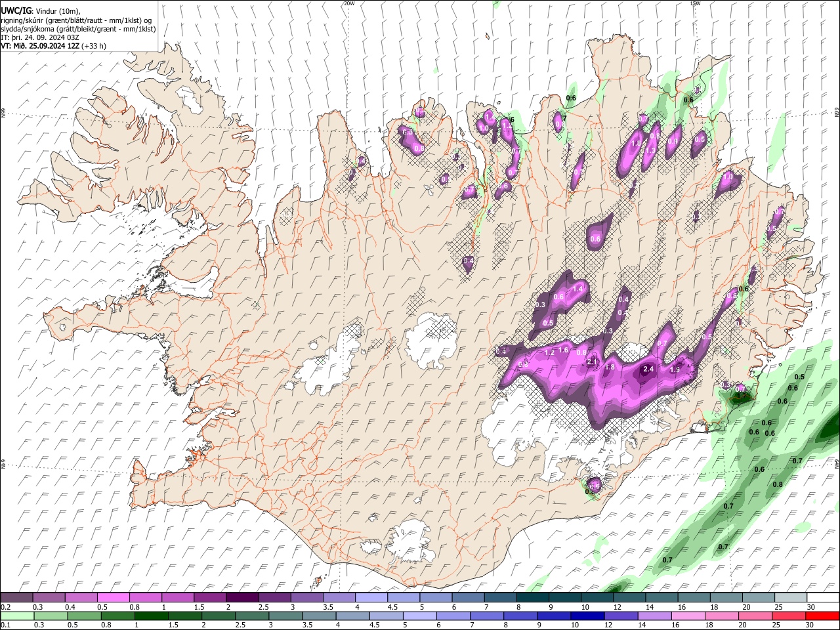Click the 2.4 snowfall maximum value on map
The width and height of the screenshot is (840, 630).
[648, 369]
